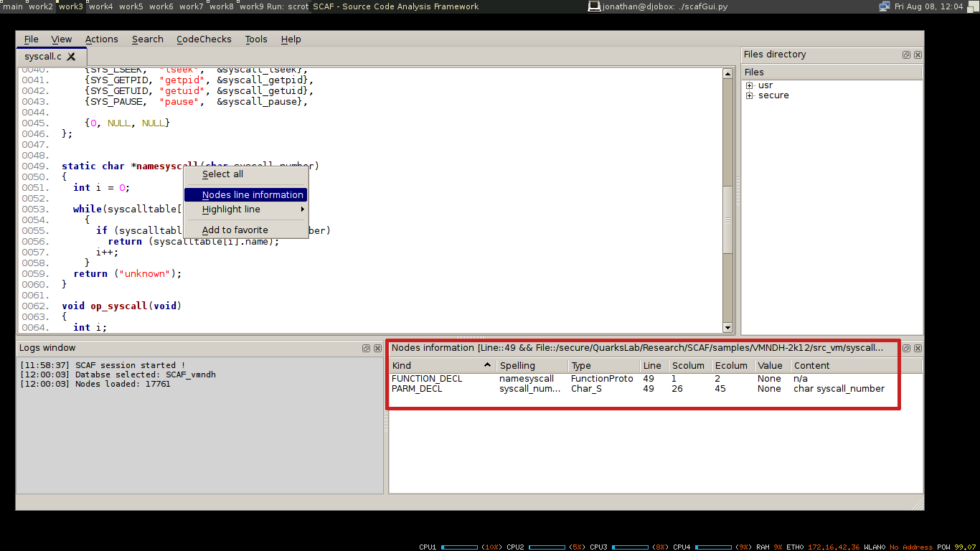Click the Files column header in directory panel
Image resolution: width=980 pixels, height=551 pixels.
tap(831, 72)
